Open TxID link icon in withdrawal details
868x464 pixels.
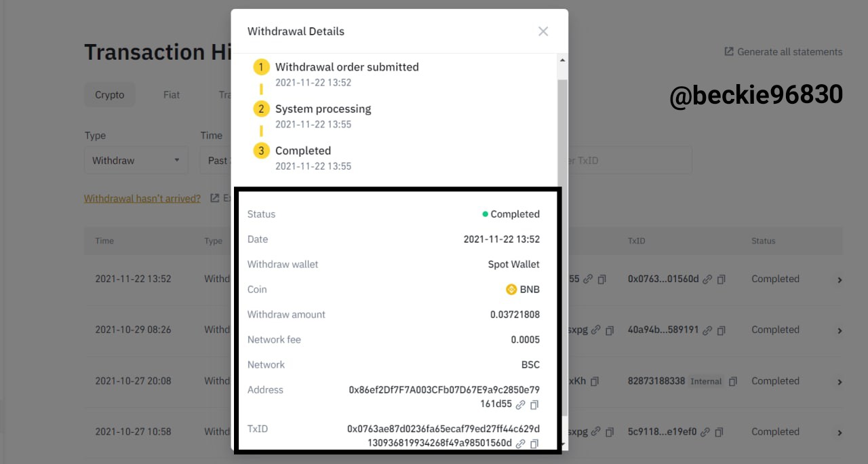(x=520, y=444)
